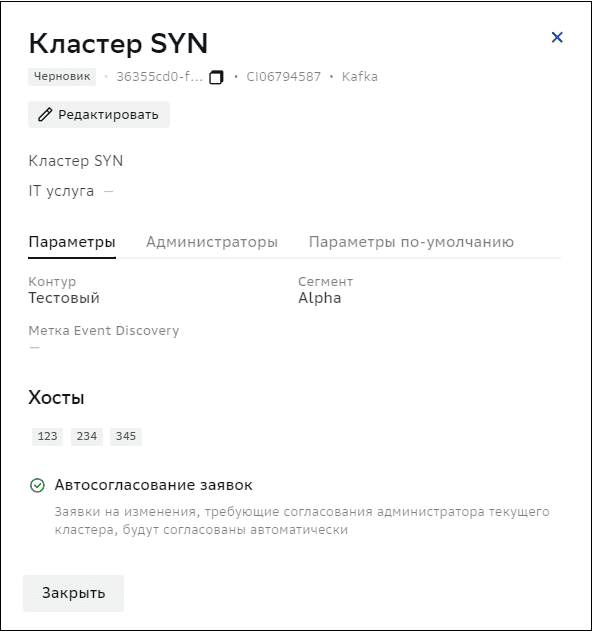Close the dialog with the X icon
Image resolution: width=592 pixels, height=632 pixels.
click(x=557, y=37)
